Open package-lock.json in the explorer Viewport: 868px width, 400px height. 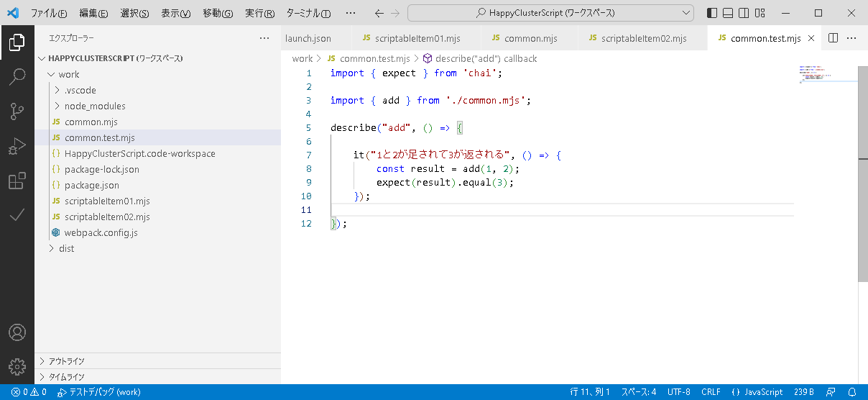157,169
